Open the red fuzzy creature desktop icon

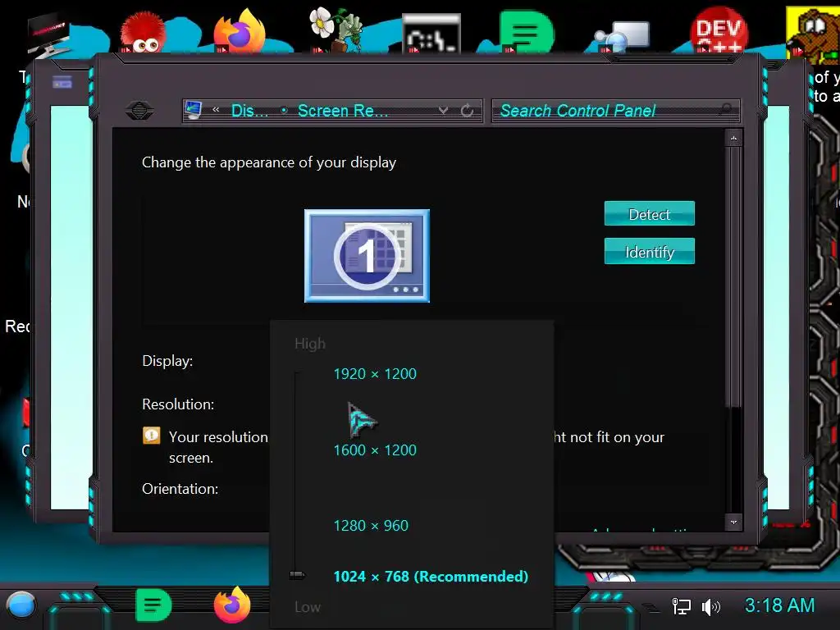click(x=143, y=32)
